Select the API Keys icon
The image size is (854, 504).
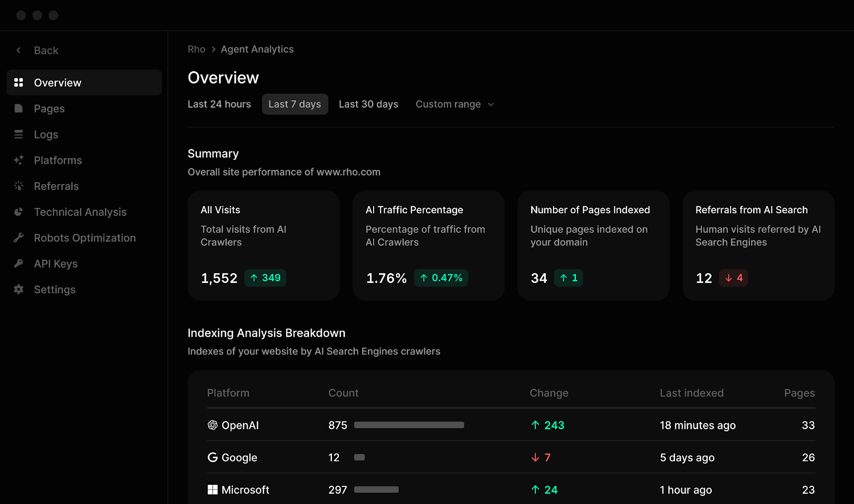pos(19,263)
